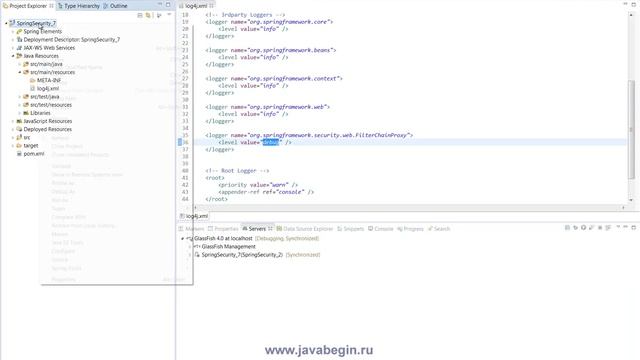Activate the log4j.xml editor tab at top
The width and height of the screenshot is (640, 360).
click(196, 6)
